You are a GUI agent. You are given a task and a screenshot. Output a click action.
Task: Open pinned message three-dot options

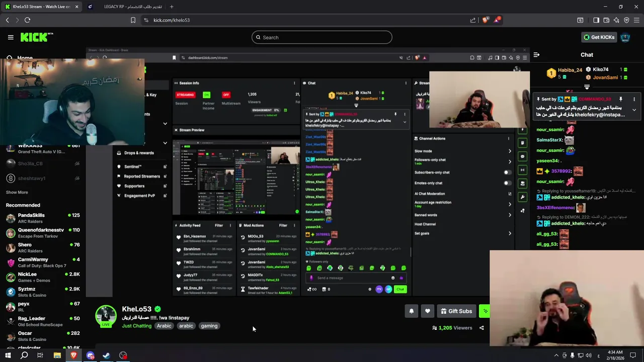point(634,99)
